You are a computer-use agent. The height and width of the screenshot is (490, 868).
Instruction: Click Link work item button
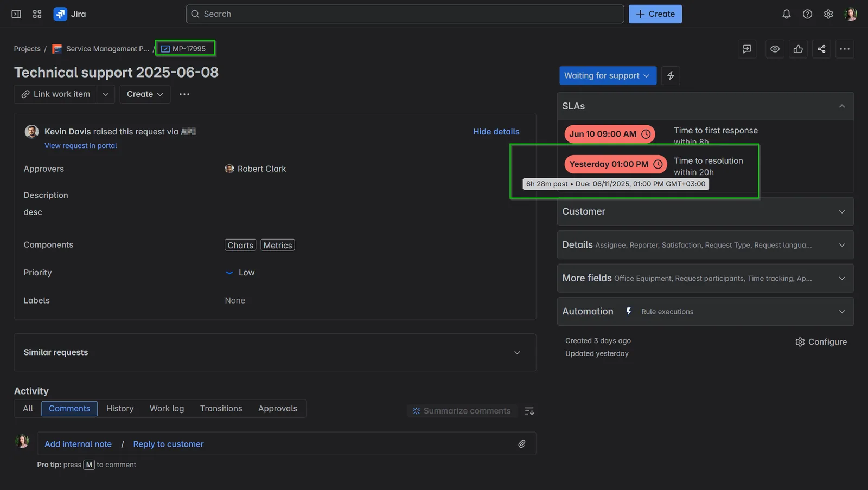[x=55, y=94]
